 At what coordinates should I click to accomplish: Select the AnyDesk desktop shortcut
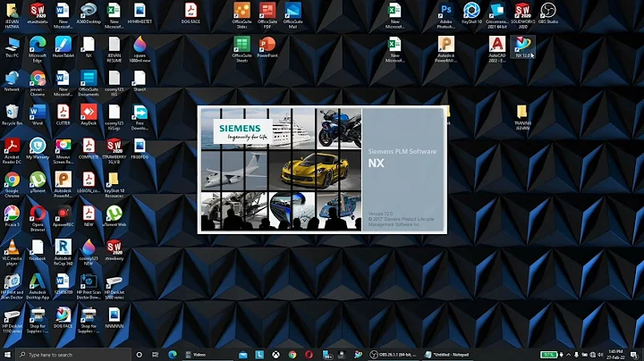(x=89, y=115)
